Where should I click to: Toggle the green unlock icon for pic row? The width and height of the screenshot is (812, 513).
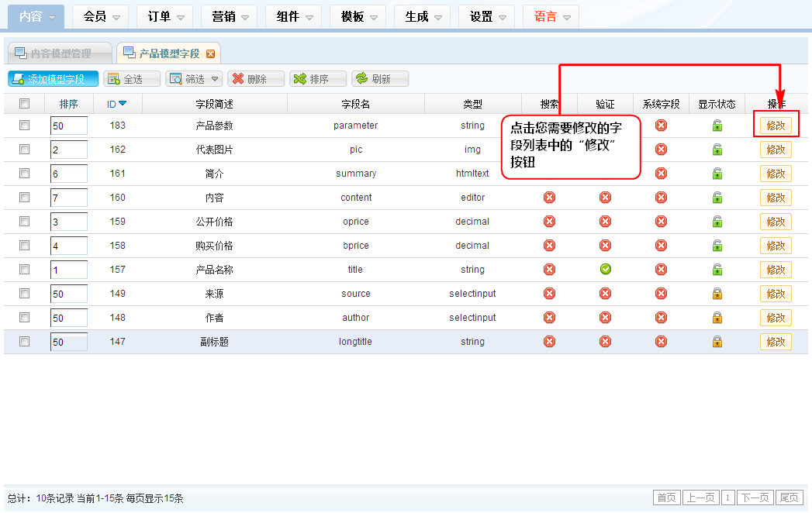coord(717,150)
